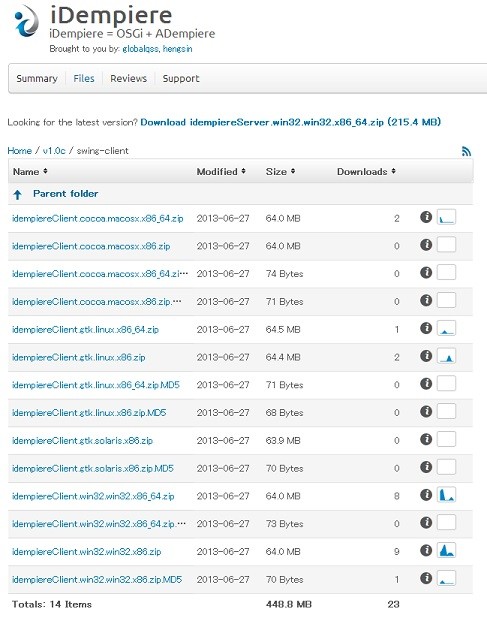Download idempiereClient.gtk.solaris.x86.zip.MD5

tap(93, 468)
